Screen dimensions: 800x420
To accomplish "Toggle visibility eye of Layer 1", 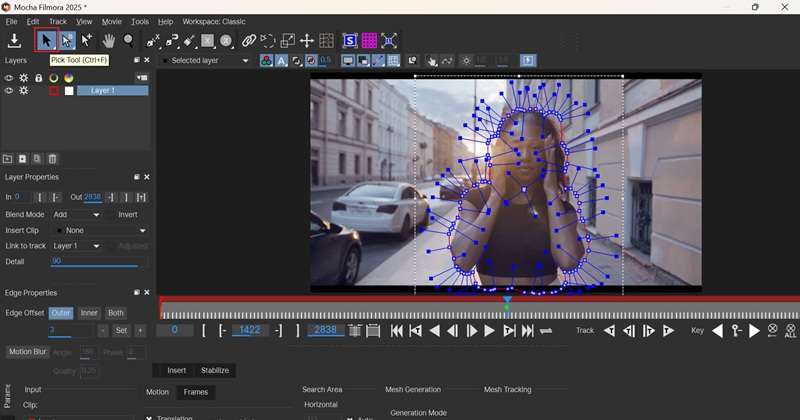I will [9, 90].
